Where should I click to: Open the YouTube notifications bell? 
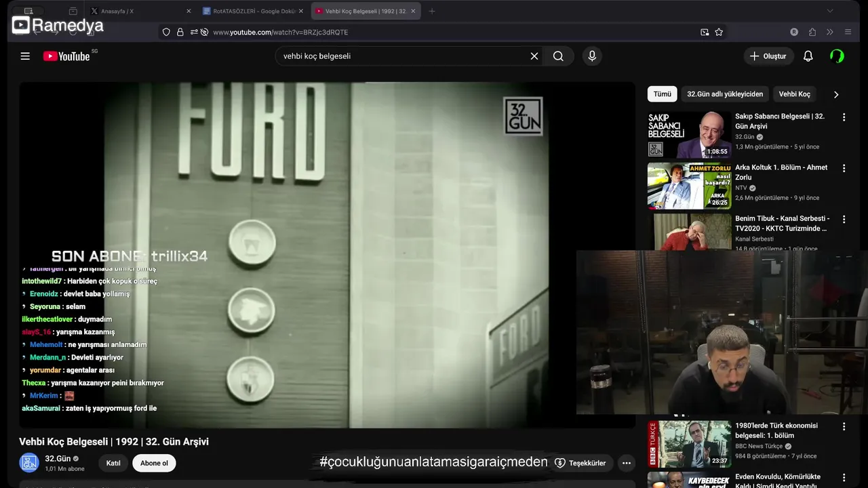[x=808, y=56]
